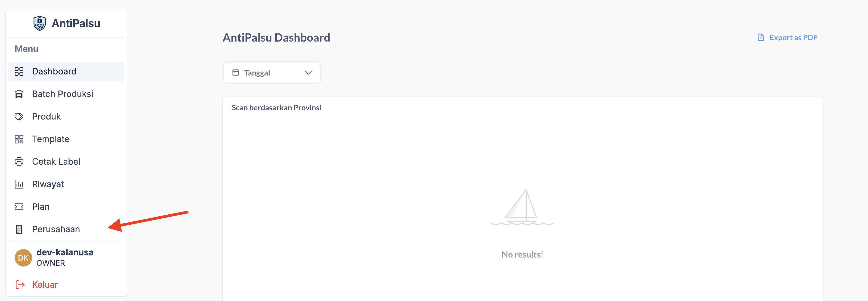
Task: Click the Dashboard grid icon
Action: pos(19,71)
